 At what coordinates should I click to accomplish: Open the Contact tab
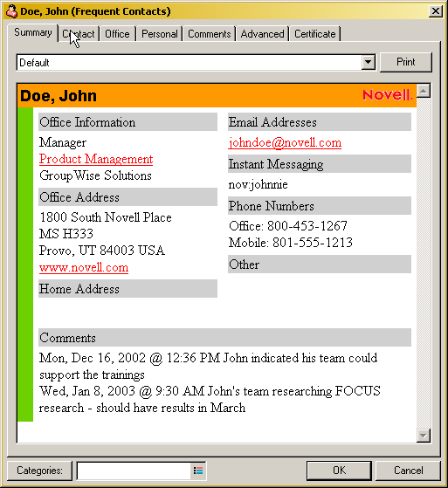tap(79, 34)
